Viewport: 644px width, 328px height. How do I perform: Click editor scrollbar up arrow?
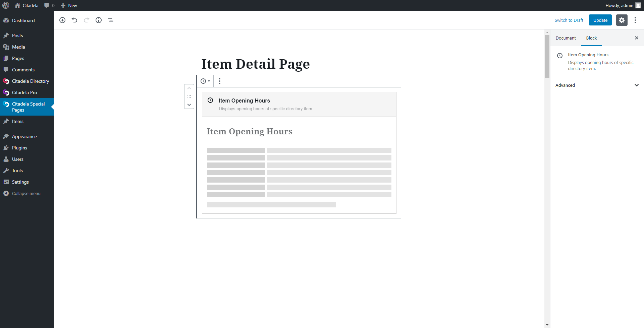pos(547,32)
